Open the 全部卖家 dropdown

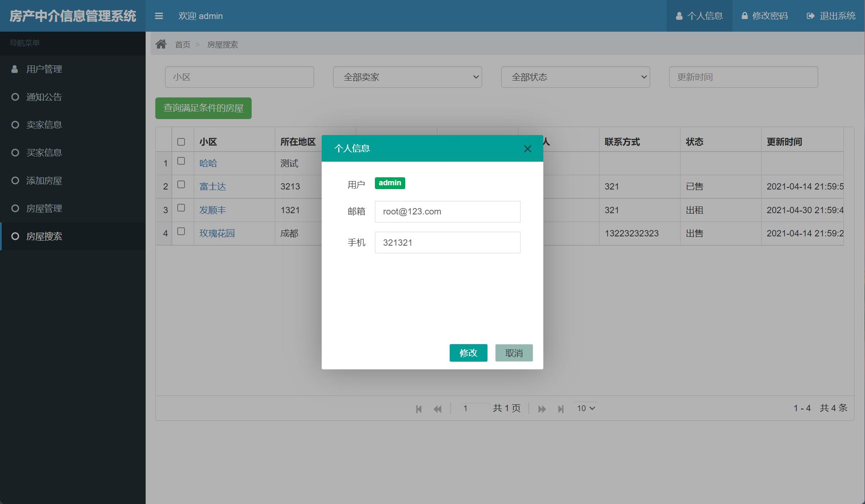tap(407, 77)
